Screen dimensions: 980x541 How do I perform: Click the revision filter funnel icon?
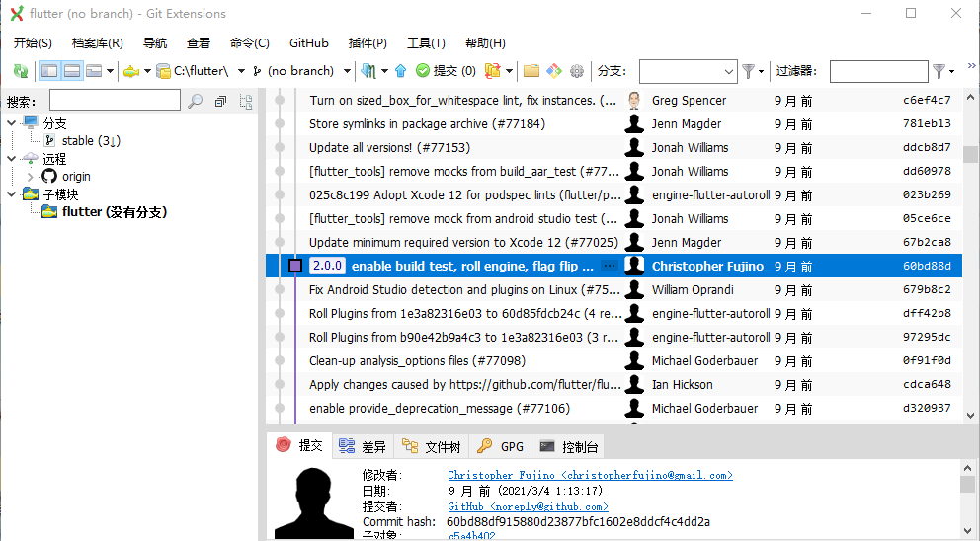[939, 71]
